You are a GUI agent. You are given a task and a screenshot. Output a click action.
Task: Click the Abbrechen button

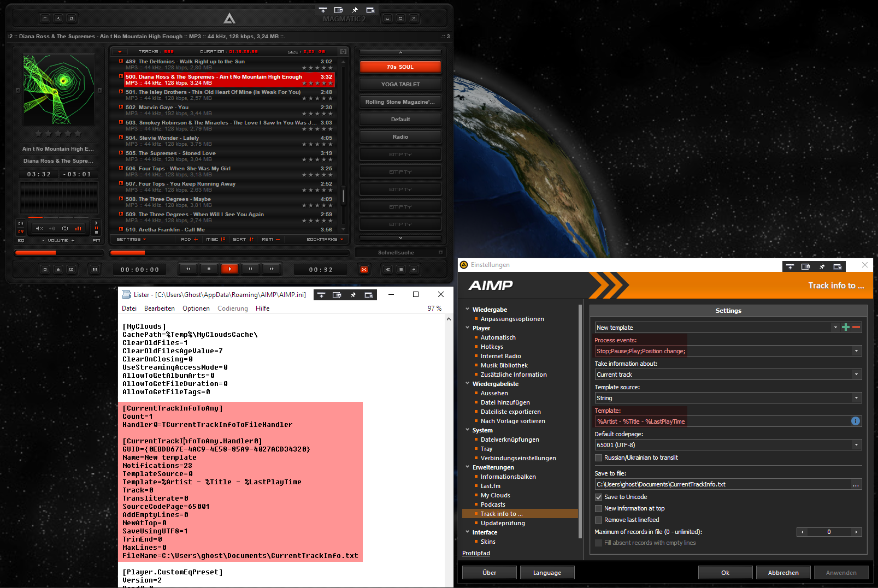[783, 573]
